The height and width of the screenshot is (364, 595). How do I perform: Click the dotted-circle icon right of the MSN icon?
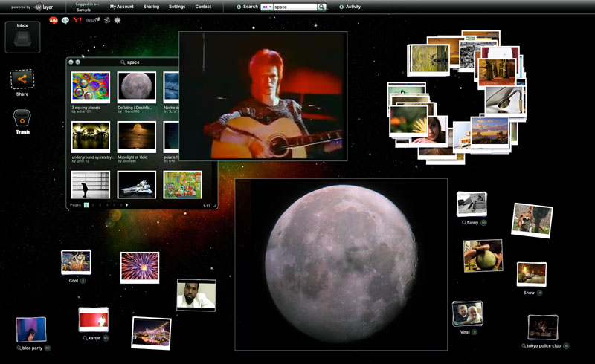click(x=107, y=20)
